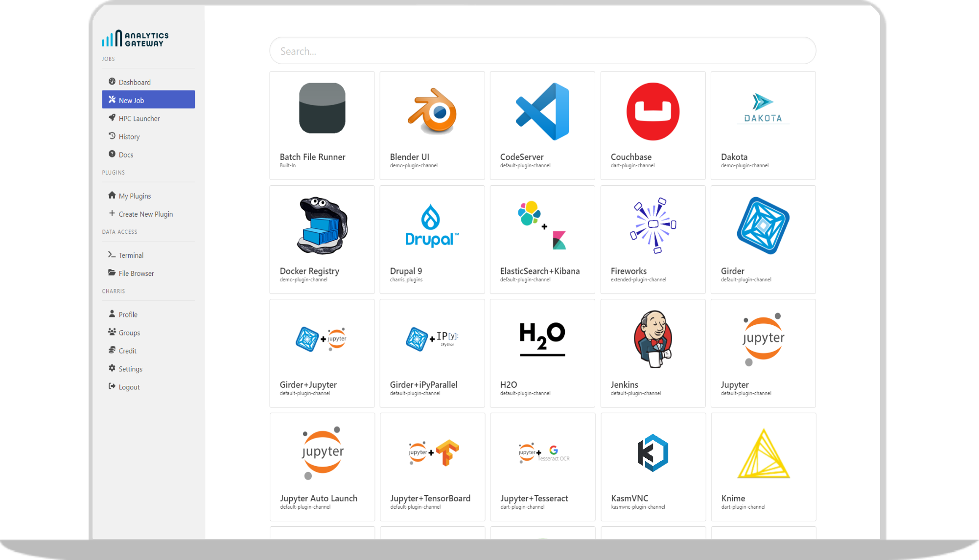Click the New Job tools icon
The width and height of the screenshot is (979, 560).
[x=112, y=100]
